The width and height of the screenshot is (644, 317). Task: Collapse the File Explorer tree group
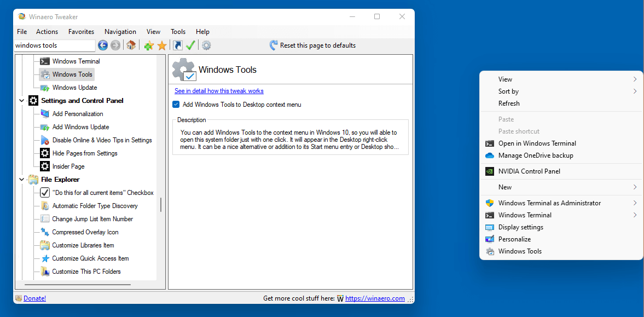(x=21, y=180)
